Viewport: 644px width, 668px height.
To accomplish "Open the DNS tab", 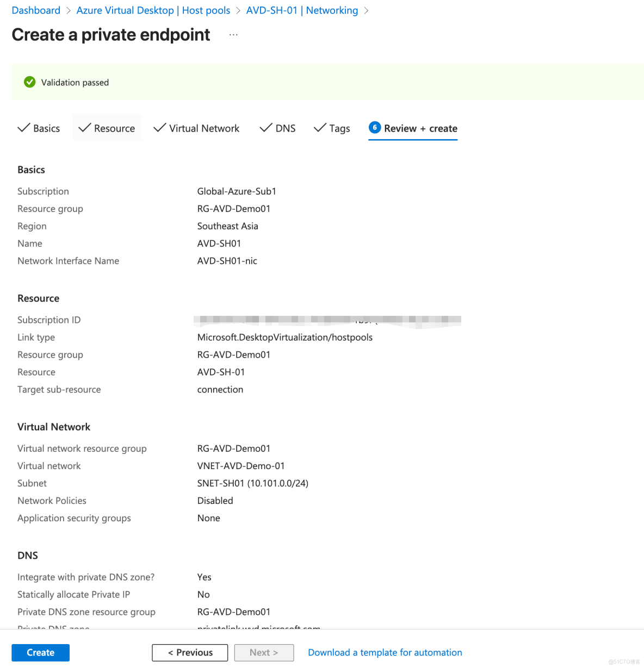I will click(x=284, y=128).
